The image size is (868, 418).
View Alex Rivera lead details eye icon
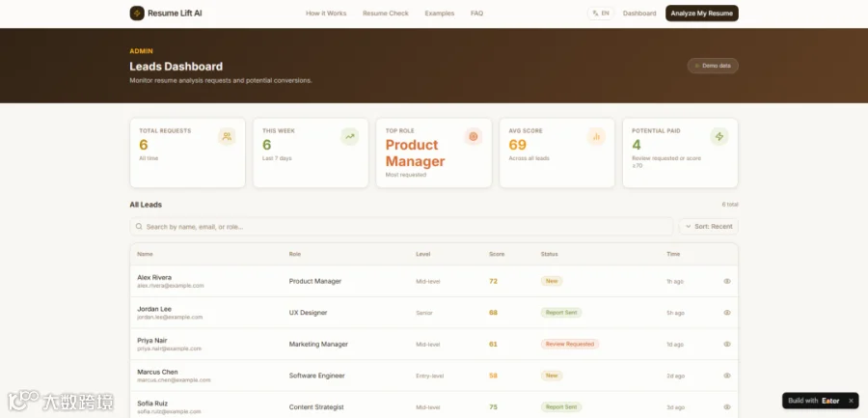click(727, 281)
